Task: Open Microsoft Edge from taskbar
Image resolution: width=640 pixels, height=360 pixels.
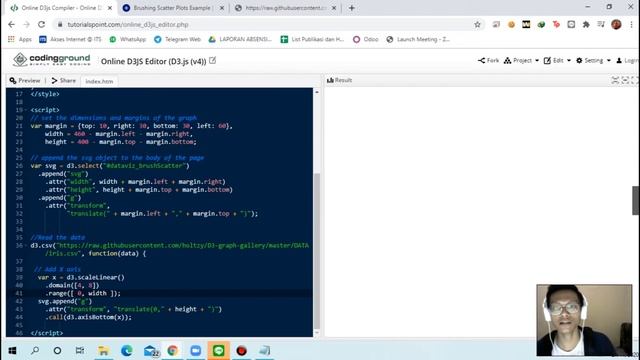Action: coord(127,350)
